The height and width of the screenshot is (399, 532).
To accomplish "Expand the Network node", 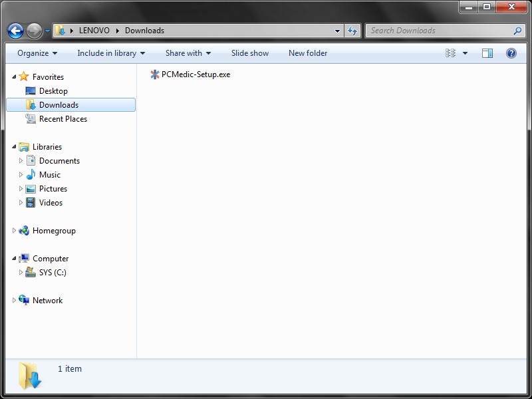I will (14, 301).
